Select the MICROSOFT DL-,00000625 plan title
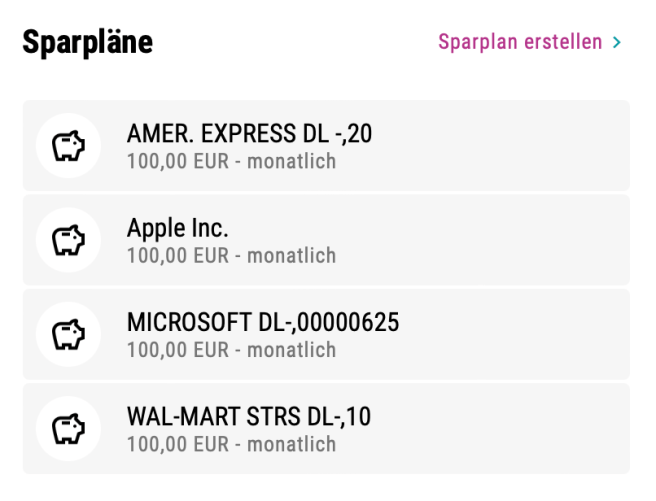The image size is (656, 501). tap(263, 321)
